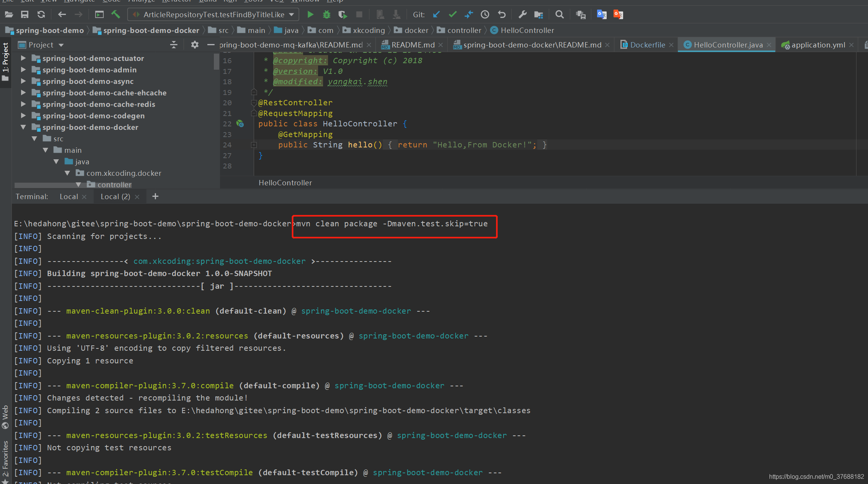
Task: Search everywhere with the magnifier icon
Action: 560,15
